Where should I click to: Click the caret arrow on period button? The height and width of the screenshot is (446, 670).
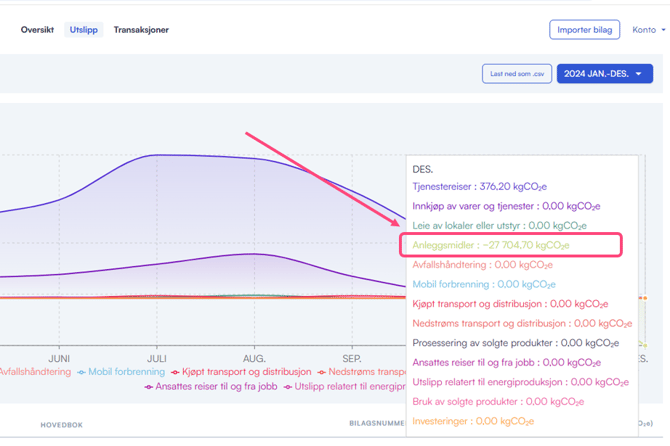tap(639, 74)
